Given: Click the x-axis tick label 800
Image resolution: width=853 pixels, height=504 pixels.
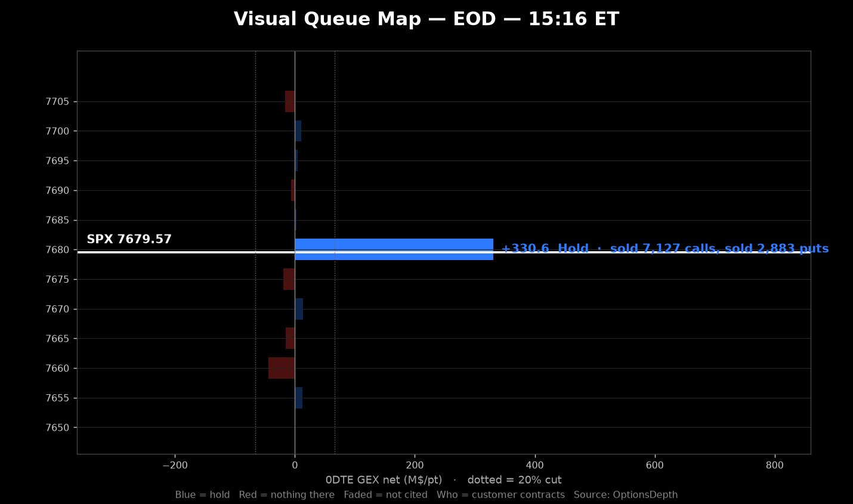Looking at the screenshot, I should click(x=775, y=466).
